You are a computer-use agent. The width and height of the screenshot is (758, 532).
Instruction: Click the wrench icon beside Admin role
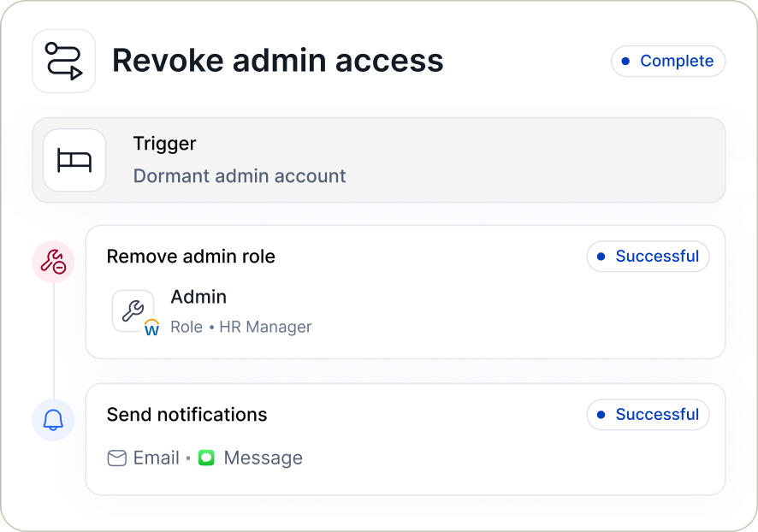click(x=133, y=310)
